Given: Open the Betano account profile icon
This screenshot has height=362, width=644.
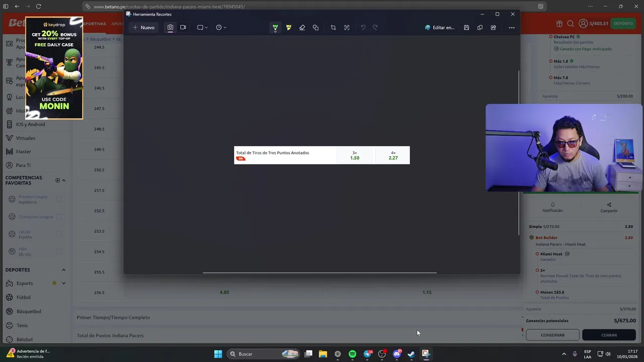Looking at the screenshot, I should click(x=583, y=24).
